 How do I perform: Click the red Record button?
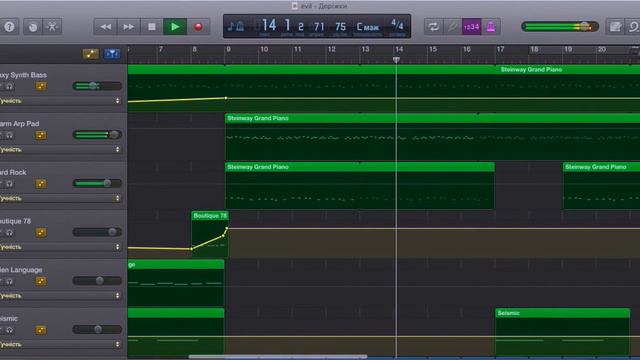(198, 27)
